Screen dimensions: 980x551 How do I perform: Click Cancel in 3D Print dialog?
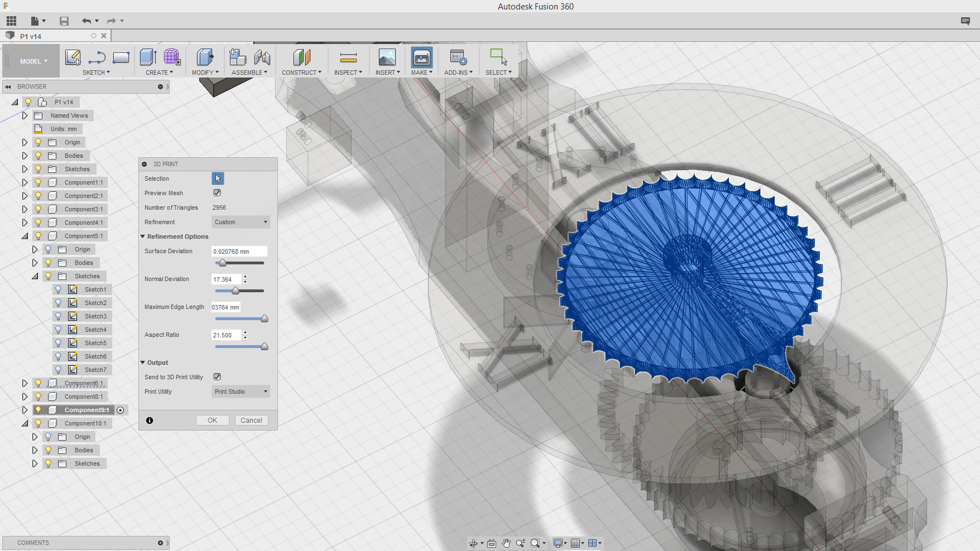tap(251, 420)
